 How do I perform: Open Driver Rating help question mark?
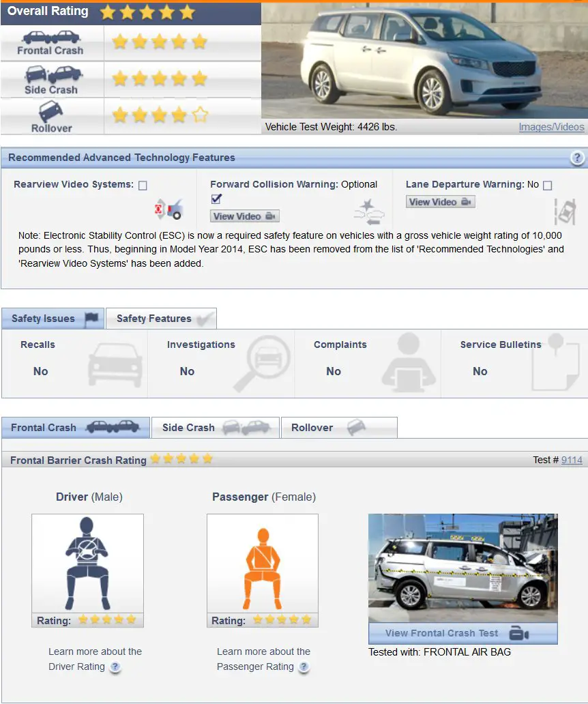pyautogui.click(x=115, y=666)
